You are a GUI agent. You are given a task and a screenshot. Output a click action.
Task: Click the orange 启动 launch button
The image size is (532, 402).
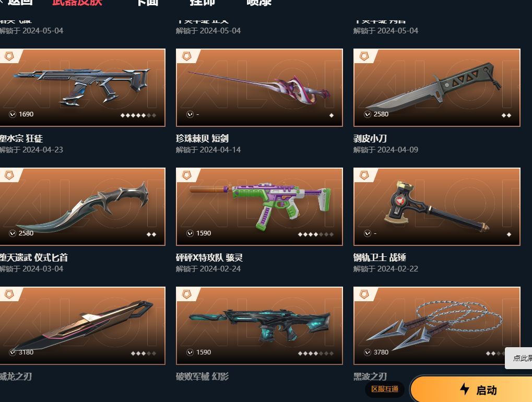pos(471,389)
